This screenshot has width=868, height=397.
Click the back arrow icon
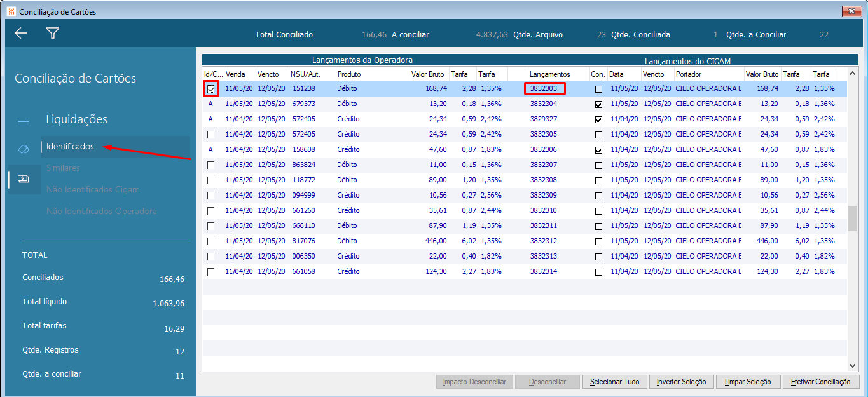coord(21,34)
